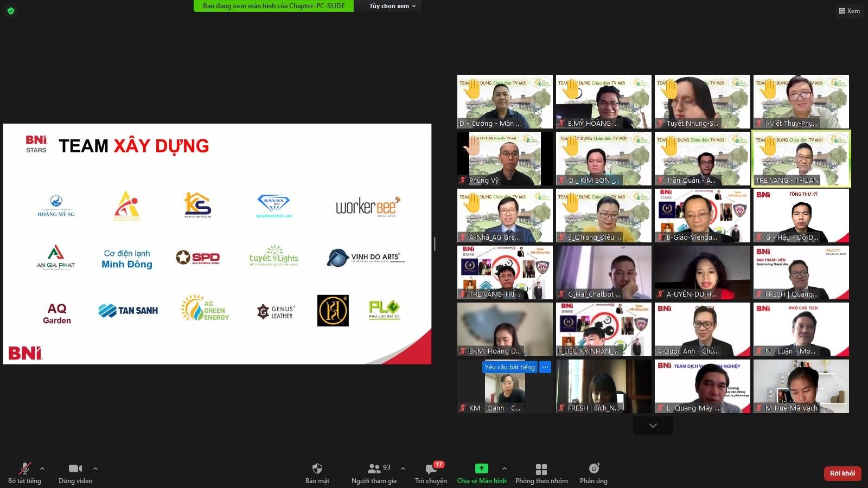Select BKM. Hoàng D video tile

coord(505,329)
